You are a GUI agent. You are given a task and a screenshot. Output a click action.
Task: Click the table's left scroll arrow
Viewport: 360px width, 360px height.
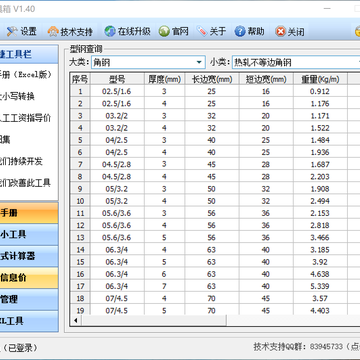point(76,321)
